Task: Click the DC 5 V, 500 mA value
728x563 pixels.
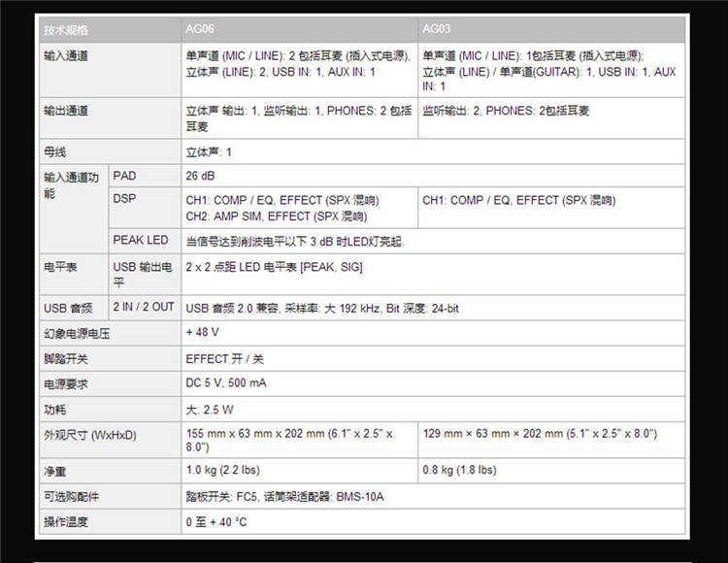Action: click(x=226, y=382)
